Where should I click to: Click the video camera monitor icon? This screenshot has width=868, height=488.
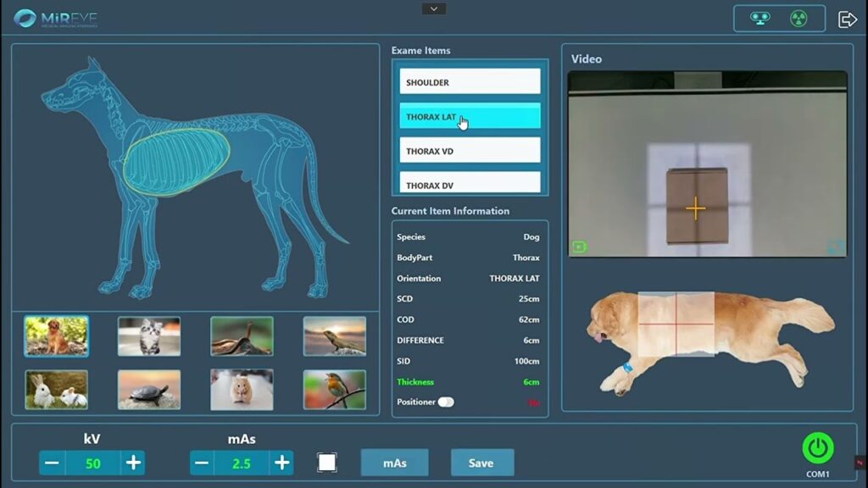click(759, 18)
